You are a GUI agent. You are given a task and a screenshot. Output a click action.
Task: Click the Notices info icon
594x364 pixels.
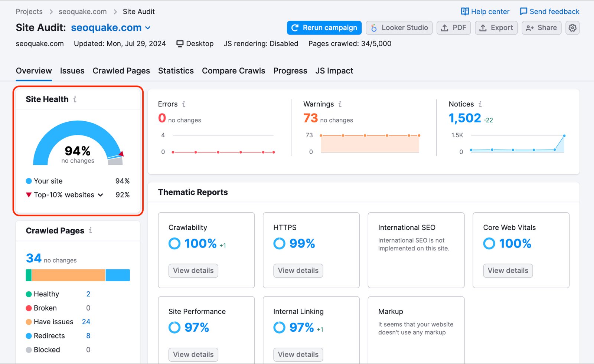[480, 104]
